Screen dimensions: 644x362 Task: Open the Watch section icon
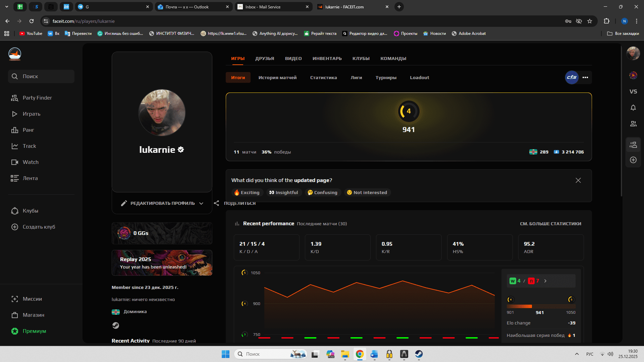pyautogui.click(x=15, y=162)
